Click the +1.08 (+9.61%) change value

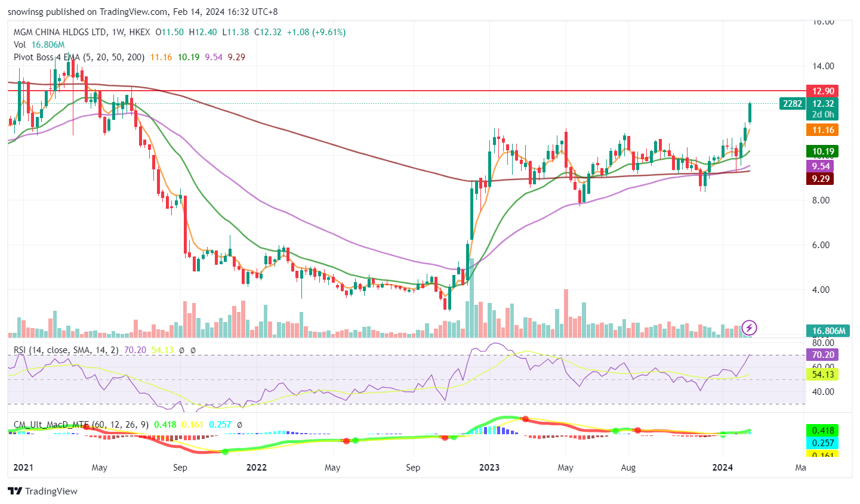click(316, 32)
